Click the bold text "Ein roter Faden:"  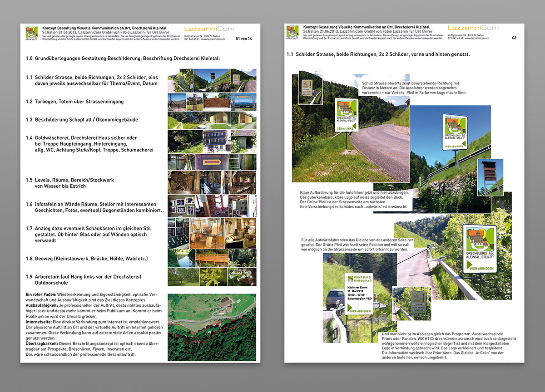41,295
